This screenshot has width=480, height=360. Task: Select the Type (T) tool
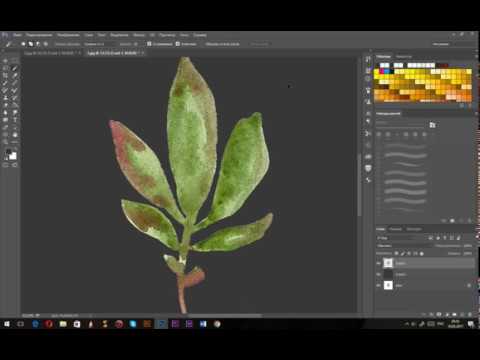[x=15, y=120]
